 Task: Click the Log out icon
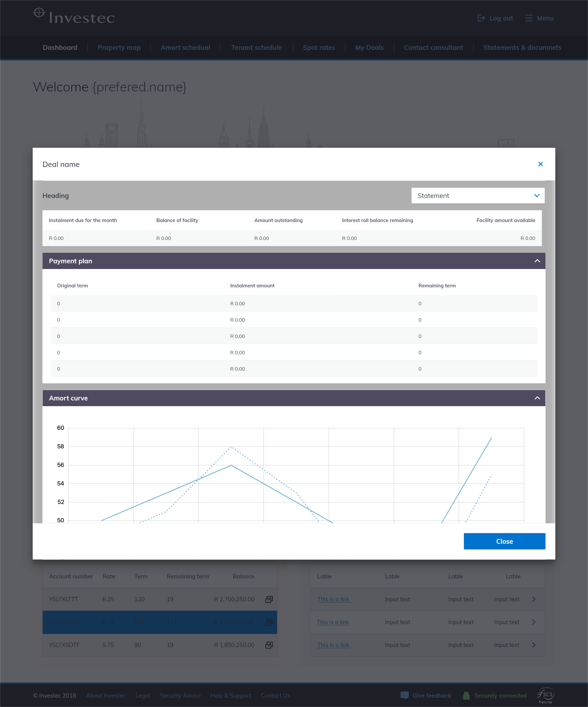click(x=481, y=18)
